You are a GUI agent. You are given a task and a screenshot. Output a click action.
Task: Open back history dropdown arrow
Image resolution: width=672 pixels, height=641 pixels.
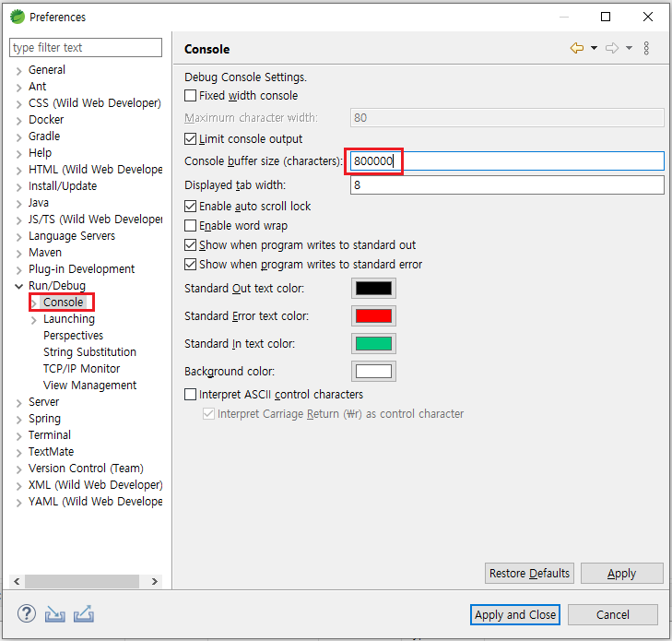click(594, 49)
